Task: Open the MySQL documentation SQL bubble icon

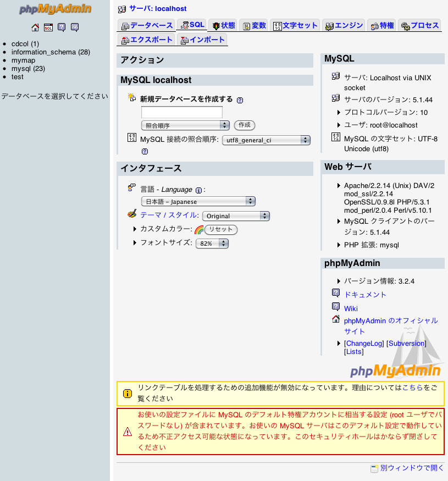Action: [x=74, y=27]
